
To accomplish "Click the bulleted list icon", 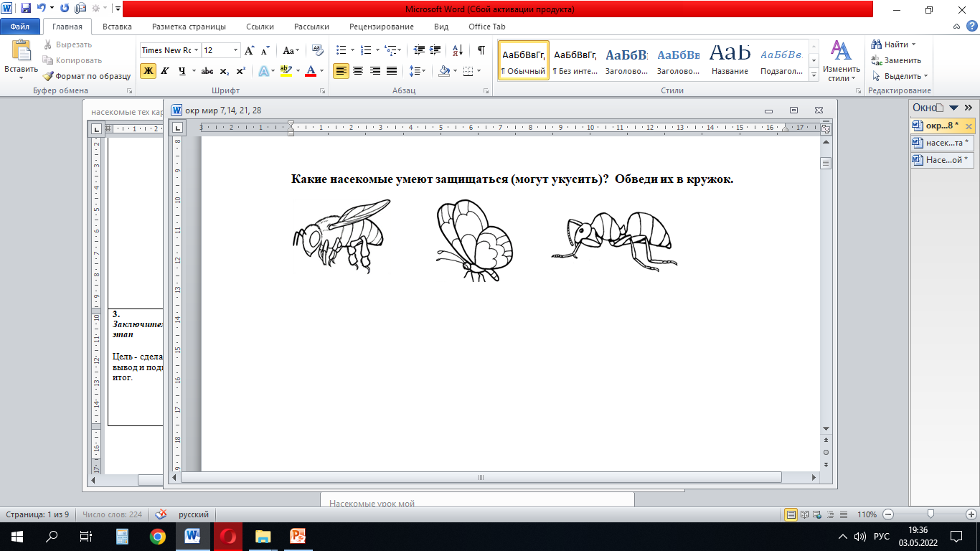I will (x=341, y=50).
